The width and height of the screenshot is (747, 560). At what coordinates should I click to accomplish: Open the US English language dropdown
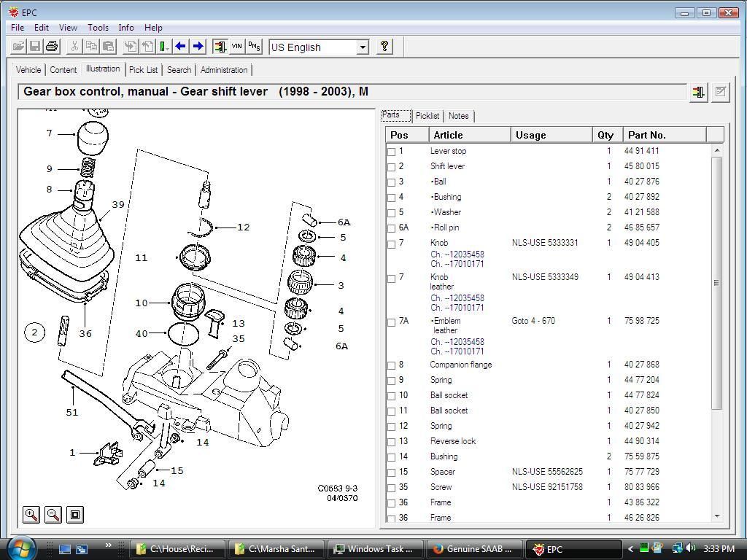(x=363, y=47)
